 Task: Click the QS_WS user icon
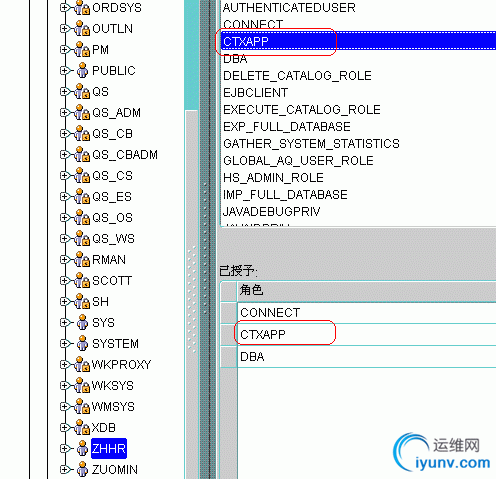tap(82, 239)
